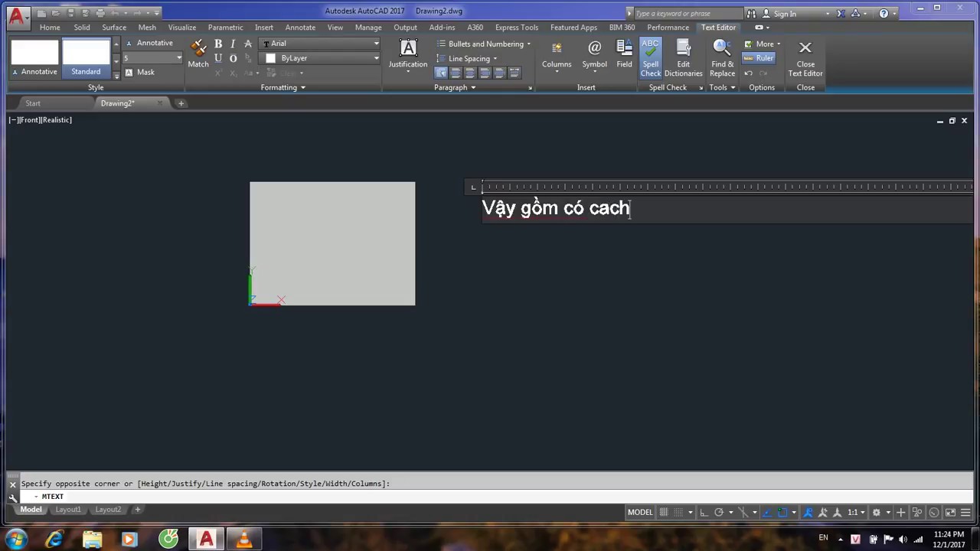Open the Express Tools ribbon tab

(517, 28)
